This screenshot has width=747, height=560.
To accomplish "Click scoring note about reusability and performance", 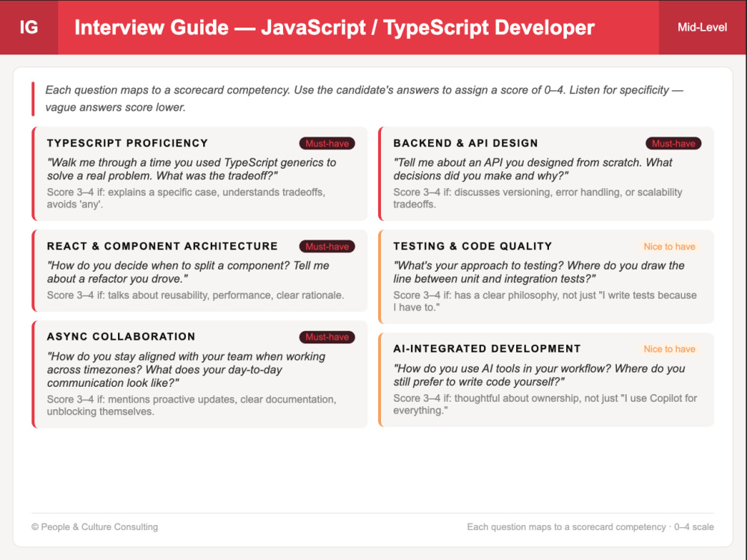I will pyautogui.click(x=195, y=295).
